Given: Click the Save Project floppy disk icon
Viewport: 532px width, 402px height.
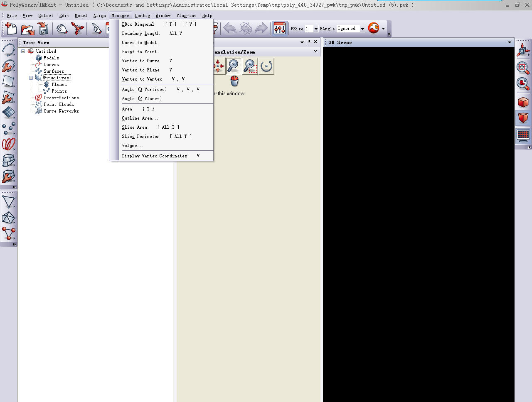Looking at the screenshot, I should click(43, 29).
